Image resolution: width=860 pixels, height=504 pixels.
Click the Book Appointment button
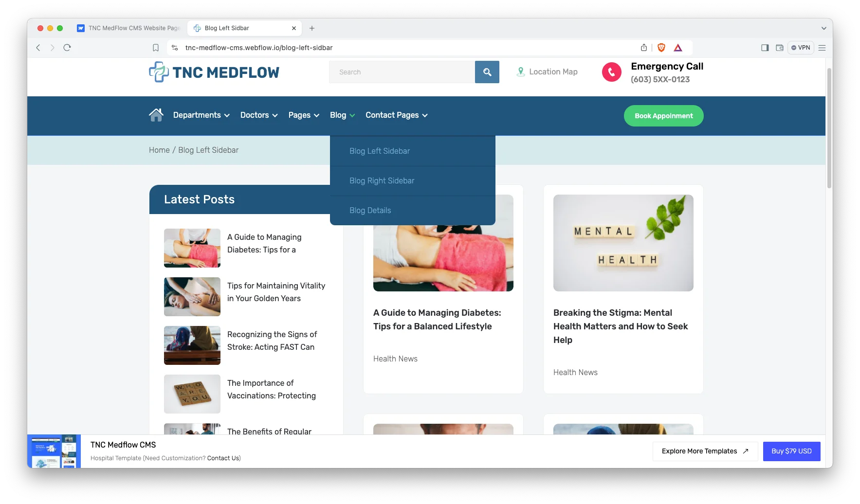[663, 116]
